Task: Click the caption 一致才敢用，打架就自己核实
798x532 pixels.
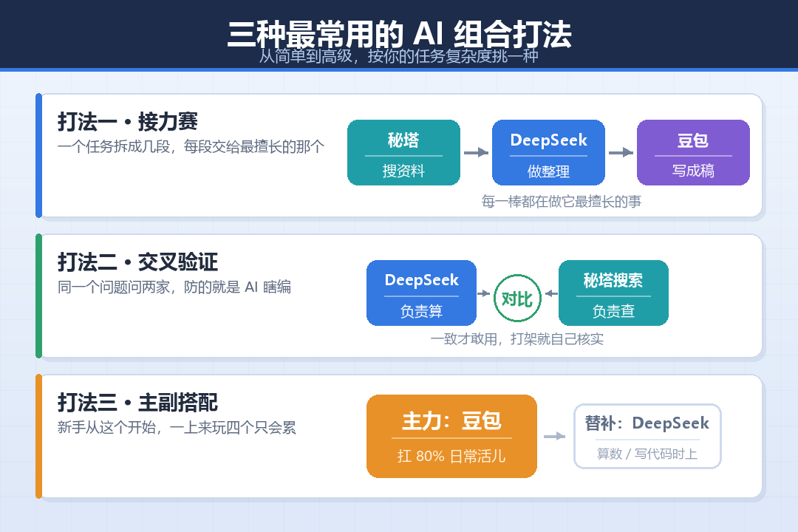Action: point(517,339)
